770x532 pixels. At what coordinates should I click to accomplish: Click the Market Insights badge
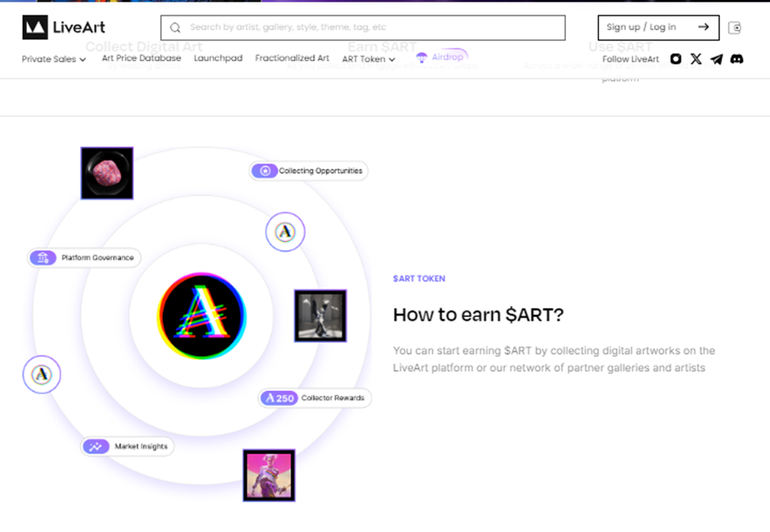point(127,446)
